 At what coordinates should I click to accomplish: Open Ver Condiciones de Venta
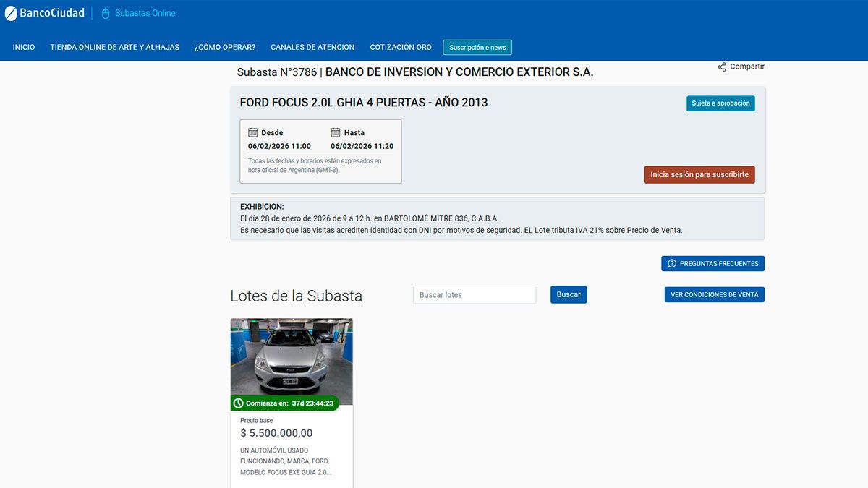click(x=714, y=294)
